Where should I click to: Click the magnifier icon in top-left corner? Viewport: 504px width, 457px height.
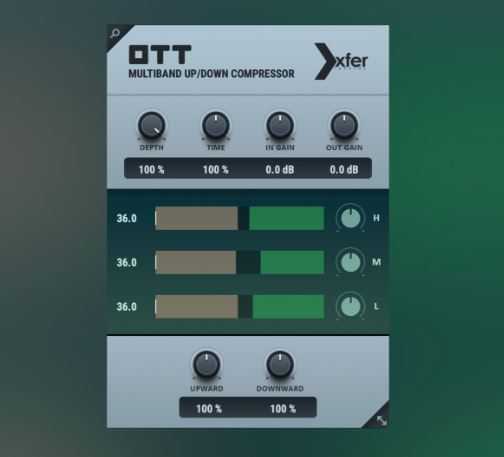(115, 34)
